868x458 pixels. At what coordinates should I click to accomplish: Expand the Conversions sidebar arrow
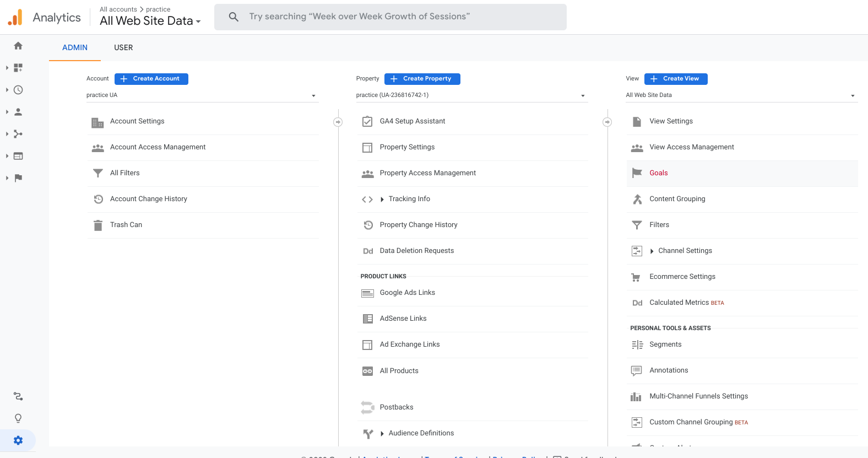[7, 178]
